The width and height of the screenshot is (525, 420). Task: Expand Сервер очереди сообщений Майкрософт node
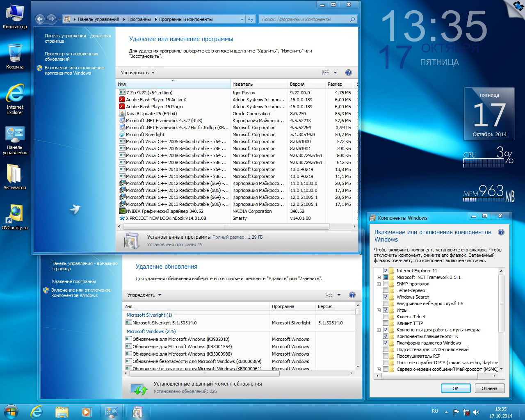click(379, 369)
